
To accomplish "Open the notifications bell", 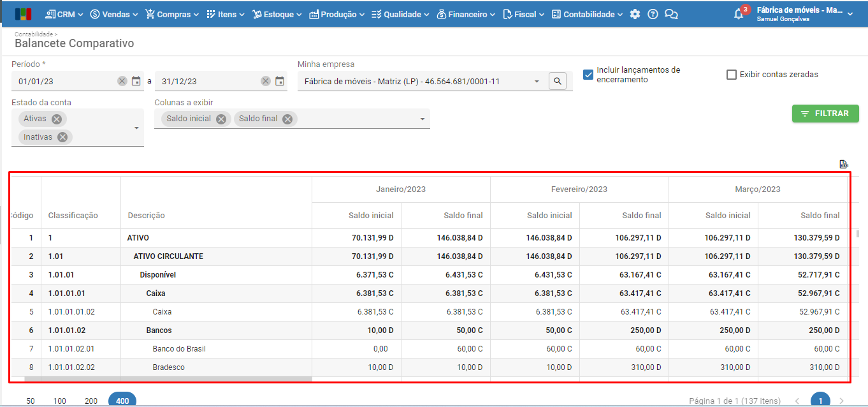I will tap(739, 14).
